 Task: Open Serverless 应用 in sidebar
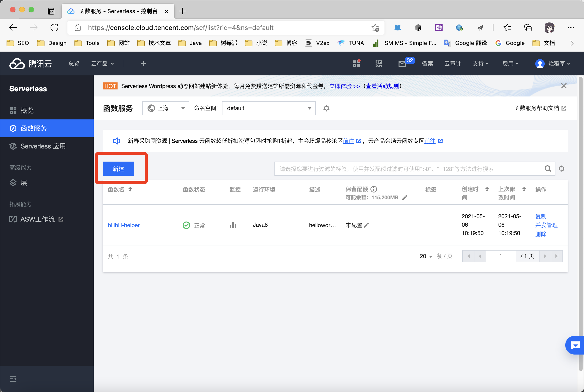click(47, 146)
